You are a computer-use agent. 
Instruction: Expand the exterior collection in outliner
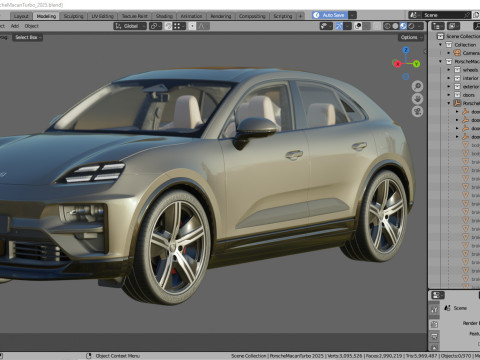click(449, 87)
